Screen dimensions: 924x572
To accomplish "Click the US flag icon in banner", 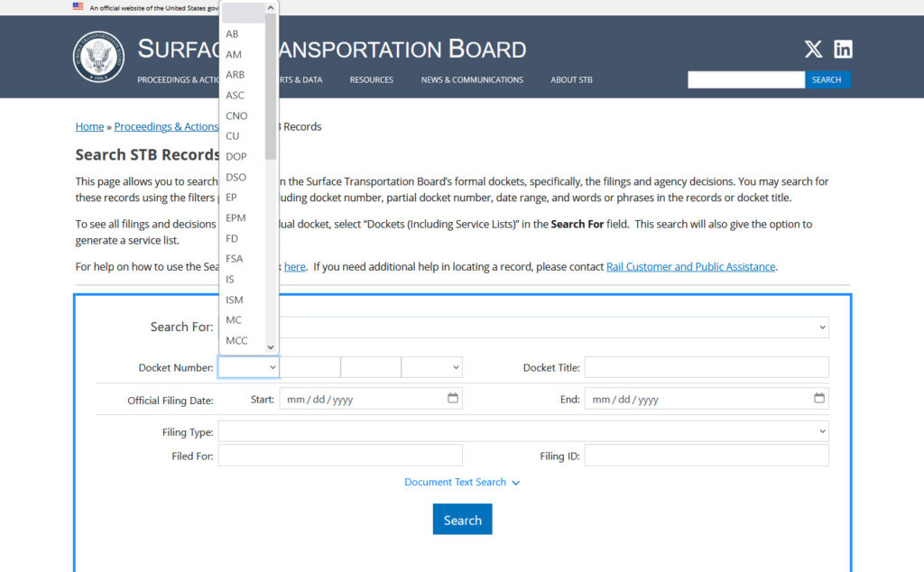I will [78, 6].
